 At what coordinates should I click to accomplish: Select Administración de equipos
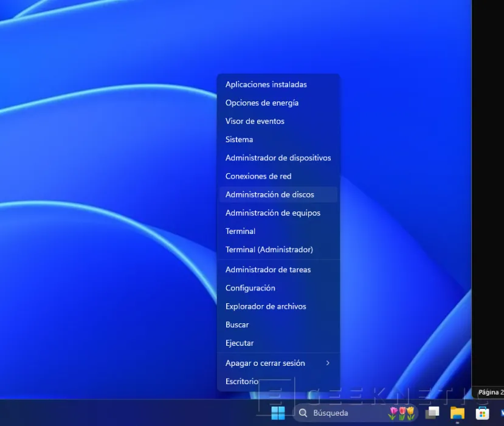(x=274, y=212)
